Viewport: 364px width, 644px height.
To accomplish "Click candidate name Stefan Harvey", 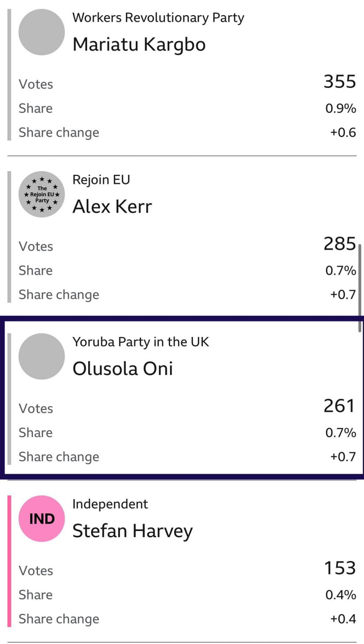I will click(132, 531).
